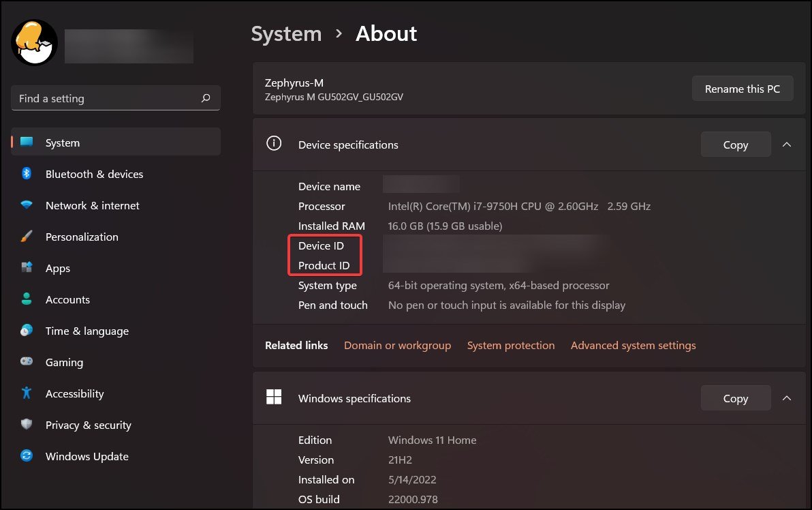The height and width of the screenshot is (510, 812).
Task: Open Advanced system settings link
Action: click(633, 345)
